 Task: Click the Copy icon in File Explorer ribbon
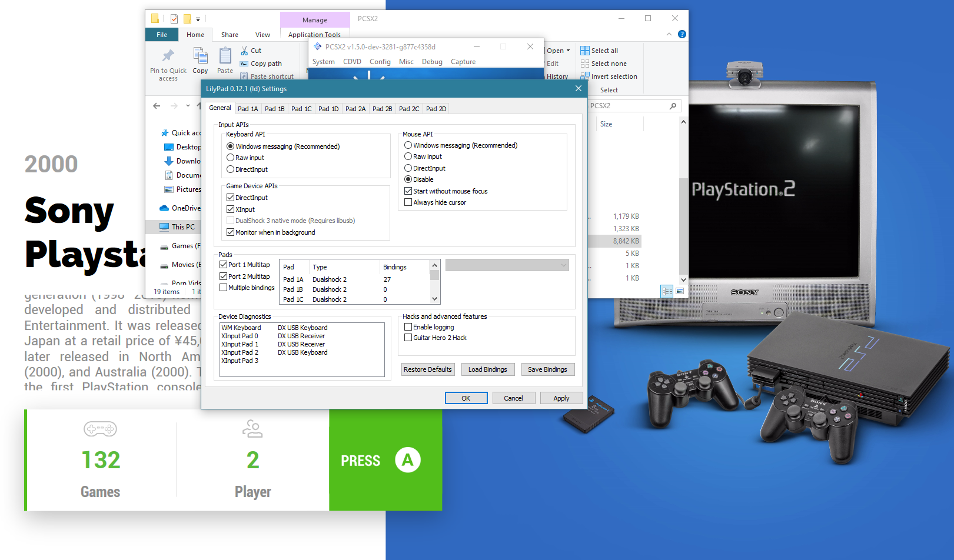tap(200, 55)
